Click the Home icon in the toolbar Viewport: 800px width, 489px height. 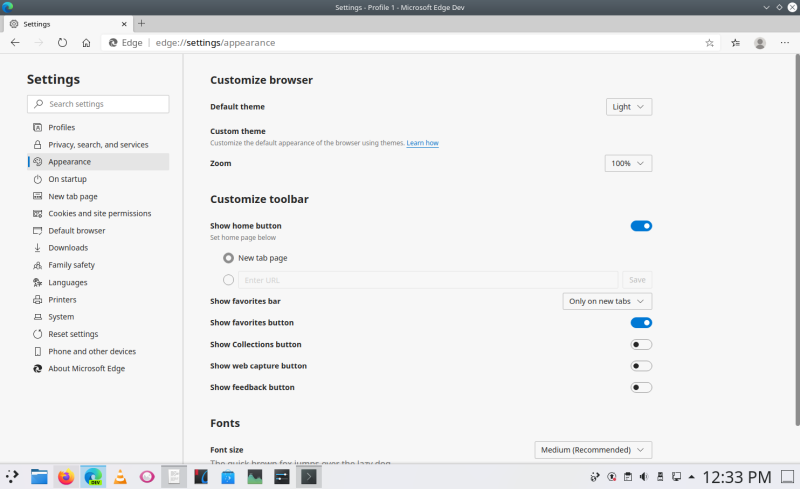(86, 43)
